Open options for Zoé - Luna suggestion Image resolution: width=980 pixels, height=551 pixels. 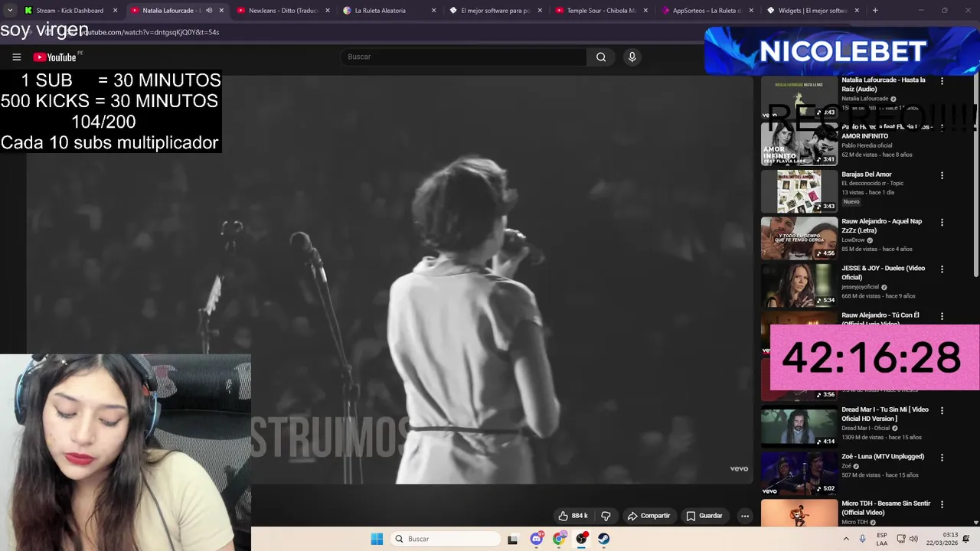coord(942,457)
